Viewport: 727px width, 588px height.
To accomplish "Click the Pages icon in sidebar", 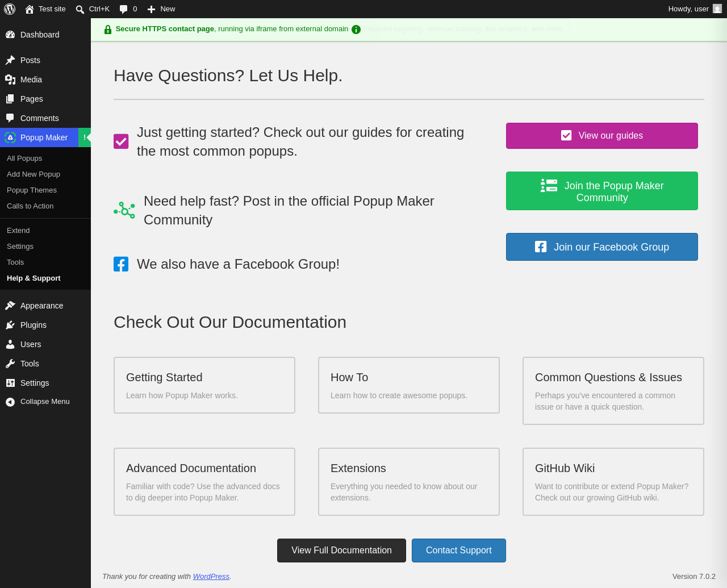I will 10,99.
